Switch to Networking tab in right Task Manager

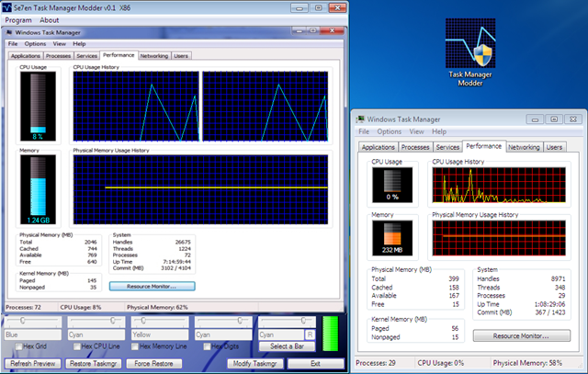coord(524,147)
